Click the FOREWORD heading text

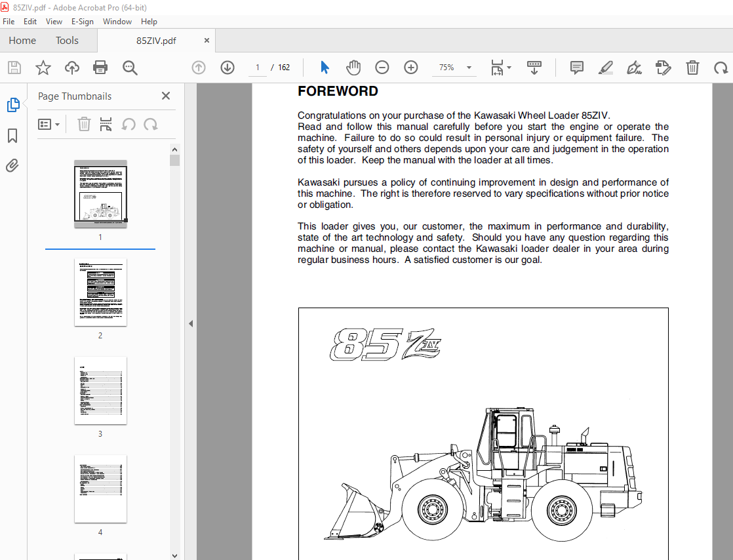tap(338, 91)
